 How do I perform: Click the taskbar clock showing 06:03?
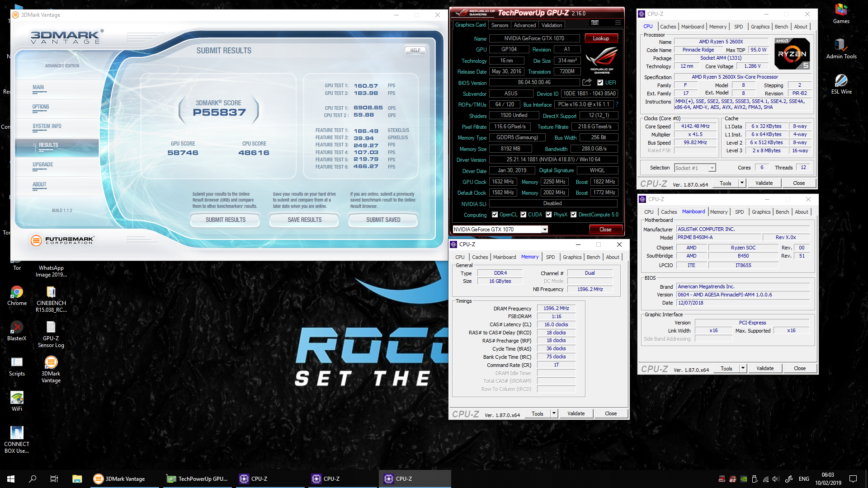tap(828, 479)
